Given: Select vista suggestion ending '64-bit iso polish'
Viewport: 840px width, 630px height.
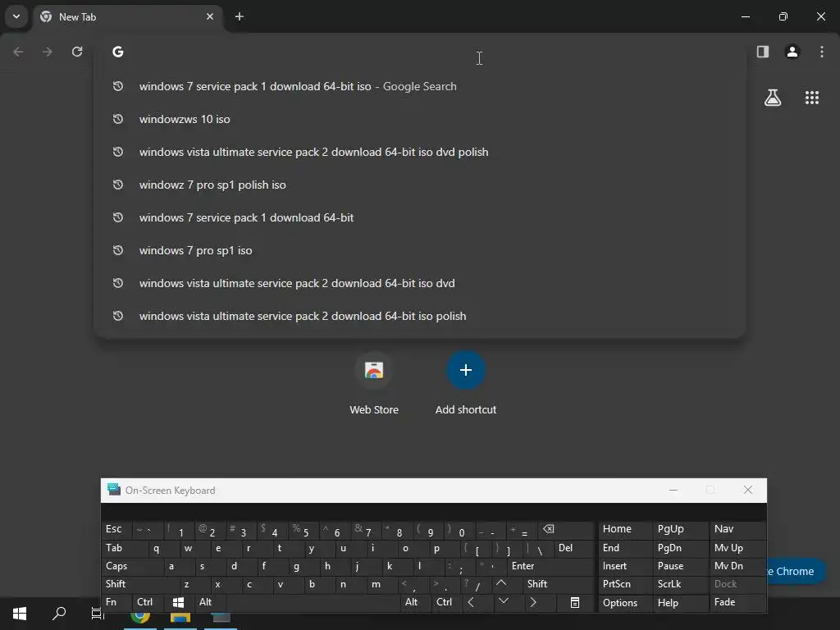Looking at the screenshot, I should pyautogui.click(x=420, y=316).
